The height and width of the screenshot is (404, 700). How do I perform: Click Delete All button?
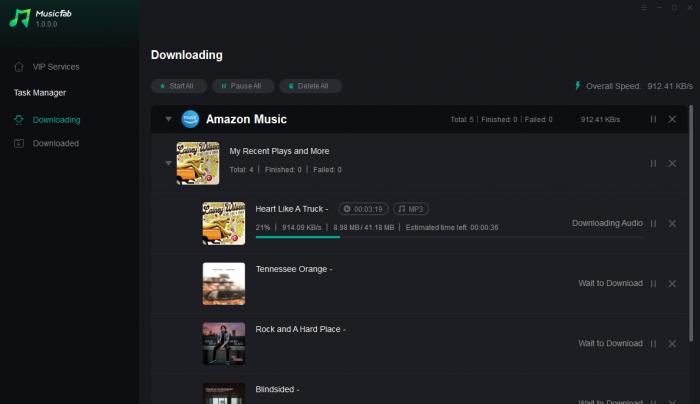pos(311,86)
